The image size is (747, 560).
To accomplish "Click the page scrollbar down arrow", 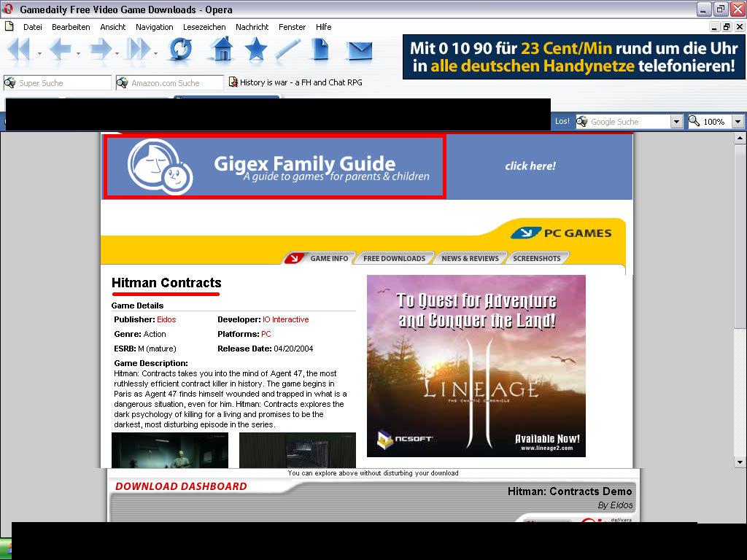I will click(740, 462).
